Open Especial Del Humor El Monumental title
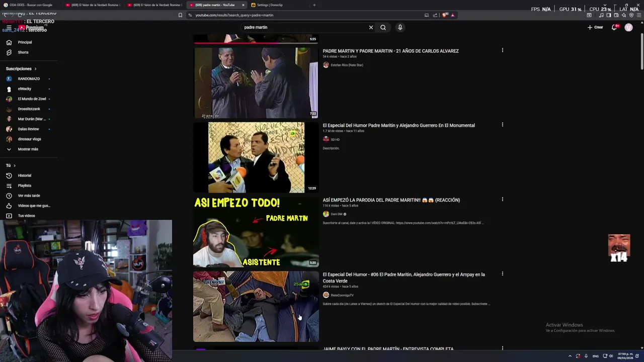Image resolution: width=644 pixels, height=362 pixels. point(398,125)
